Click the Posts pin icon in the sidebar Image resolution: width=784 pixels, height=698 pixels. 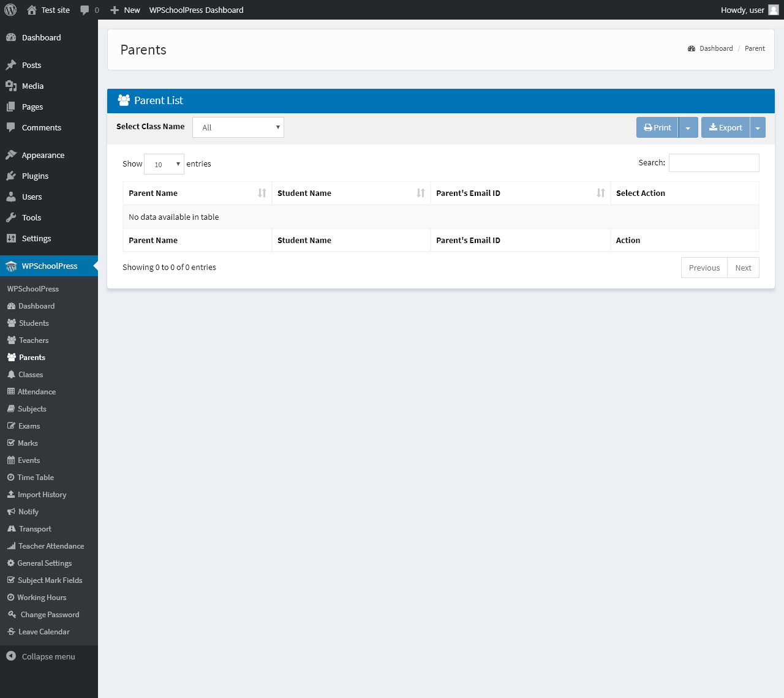11,65
